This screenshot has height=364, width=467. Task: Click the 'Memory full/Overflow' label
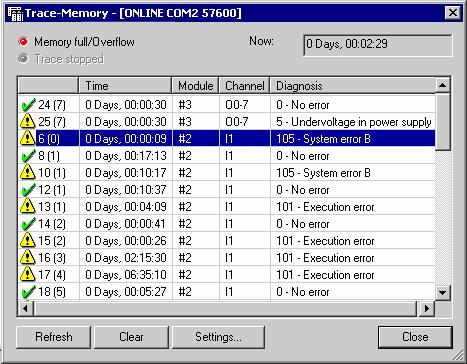[84, 42]
